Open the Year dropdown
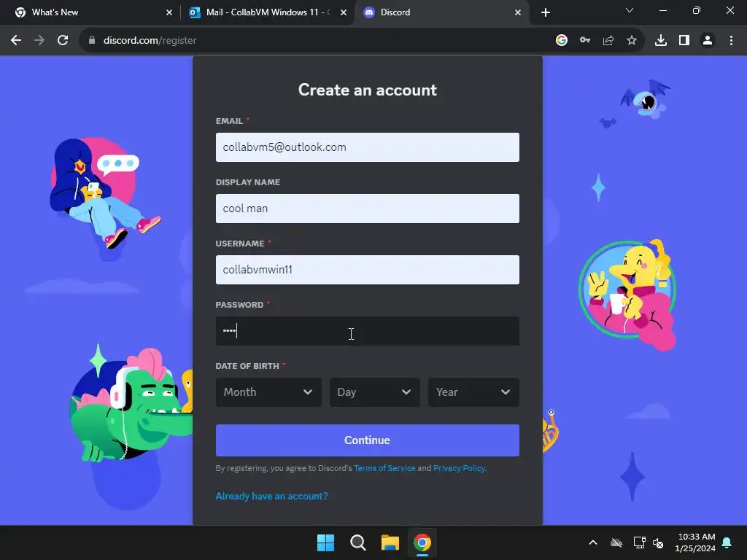 click(x=473, y=392)
